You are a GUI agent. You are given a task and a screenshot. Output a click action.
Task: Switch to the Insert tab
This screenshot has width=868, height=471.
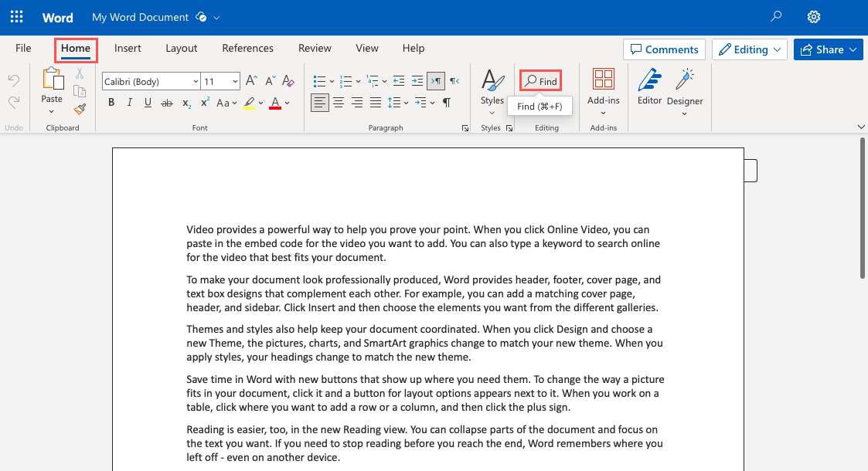(128, 48)
